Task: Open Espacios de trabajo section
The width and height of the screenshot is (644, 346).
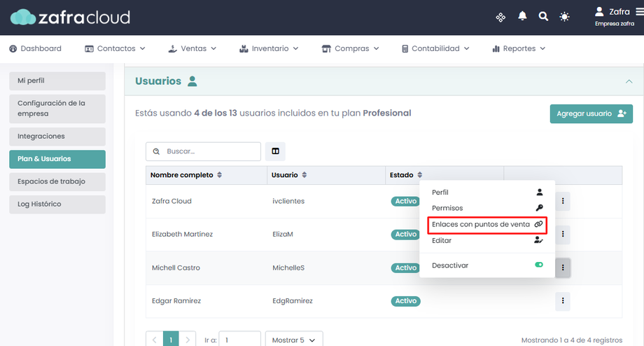Action: tap(57, 181)
